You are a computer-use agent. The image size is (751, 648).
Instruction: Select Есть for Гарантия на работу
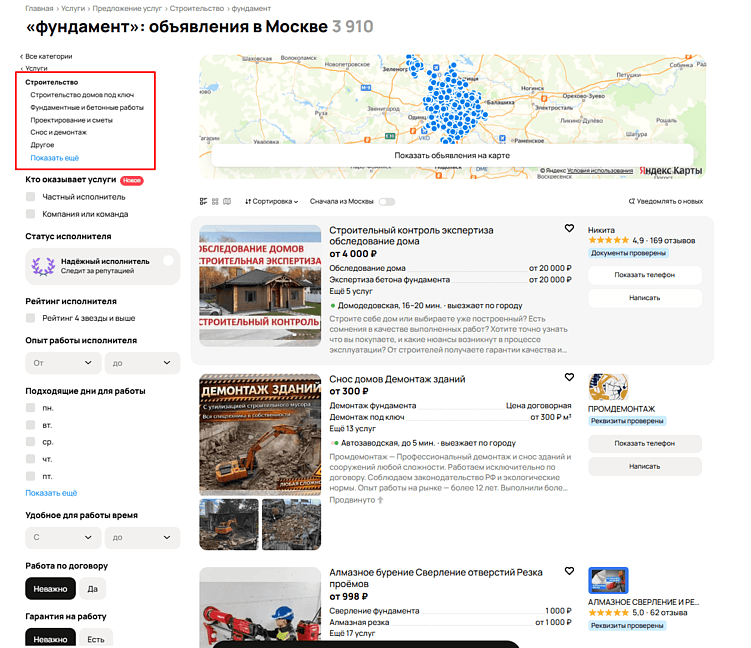pos(96,638)
